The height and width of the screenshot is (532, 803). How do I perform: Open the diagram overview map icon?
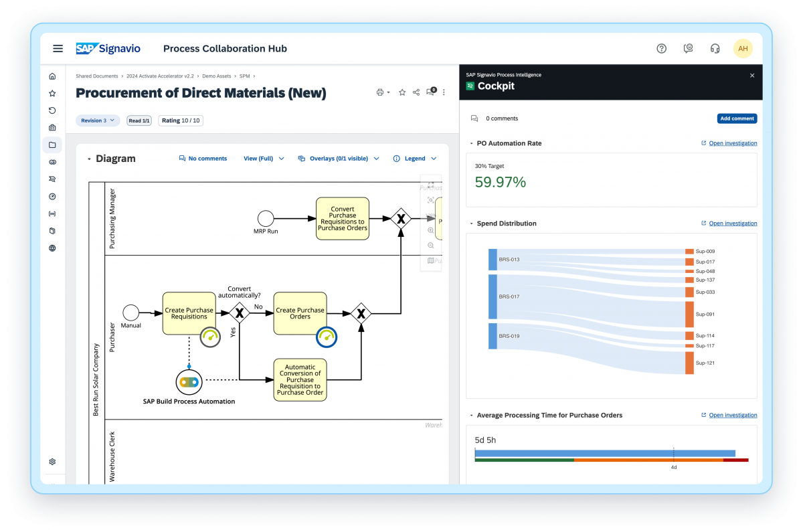pyautogui.click(x=431, y=260)
